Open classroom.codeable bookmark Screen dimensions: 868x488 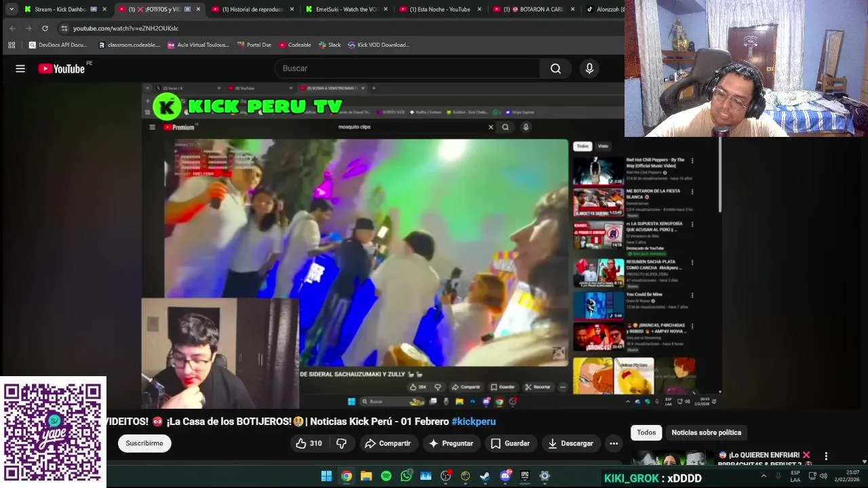(x=129, y=45)
